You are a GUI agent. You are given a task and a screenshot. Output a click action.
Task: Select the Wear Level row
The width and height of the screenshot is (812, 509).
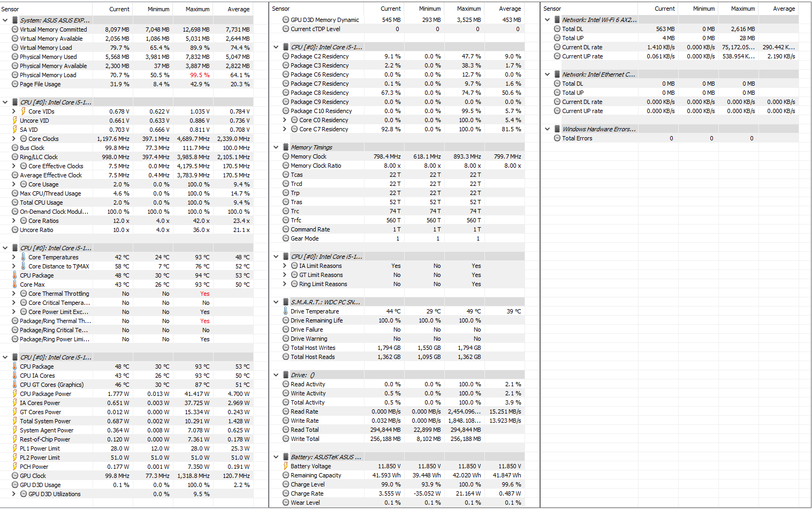click(x=398, y=503)
